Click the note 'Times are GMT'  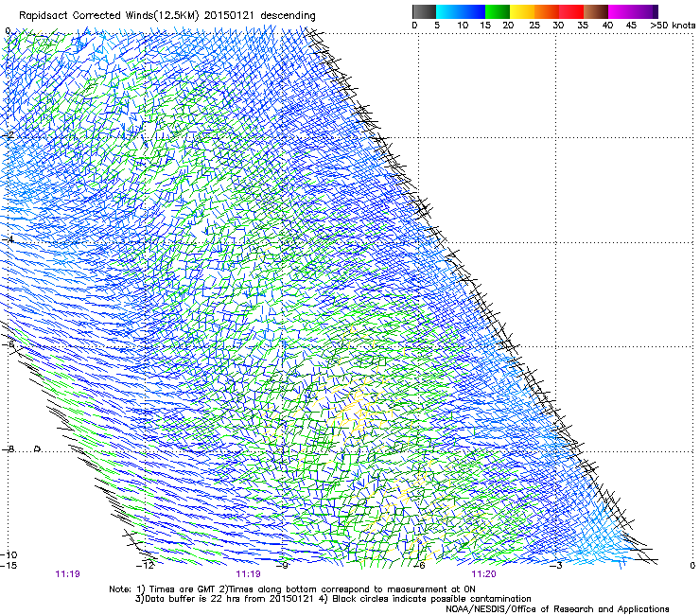coord(182,589)
